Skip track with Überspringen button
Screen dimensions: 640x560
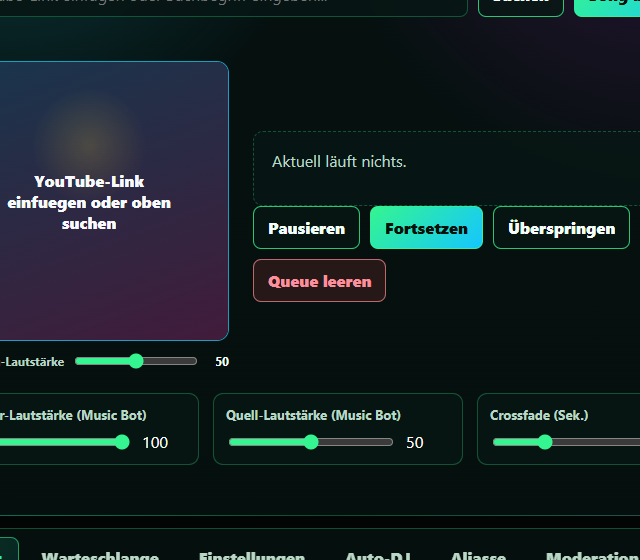pyautogui.click(x=561, y=228)
